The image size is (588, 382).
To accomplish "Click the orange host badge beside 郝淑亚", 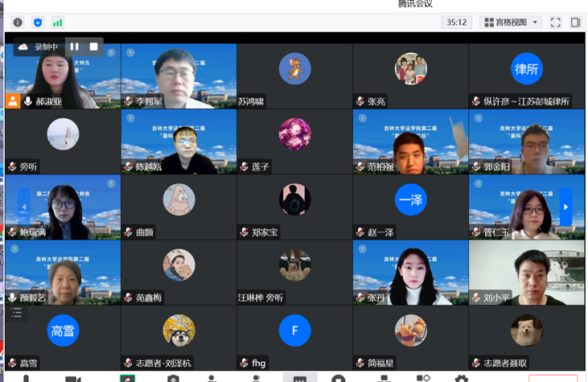I will (13, 101).
